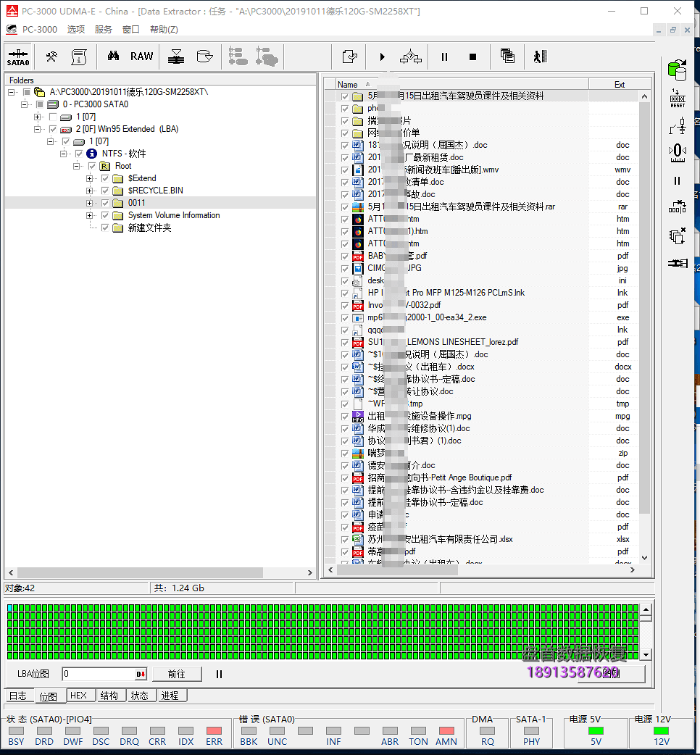Click the file list vertical scrollbar
700x755 pixels.
[x=645, y=308]
